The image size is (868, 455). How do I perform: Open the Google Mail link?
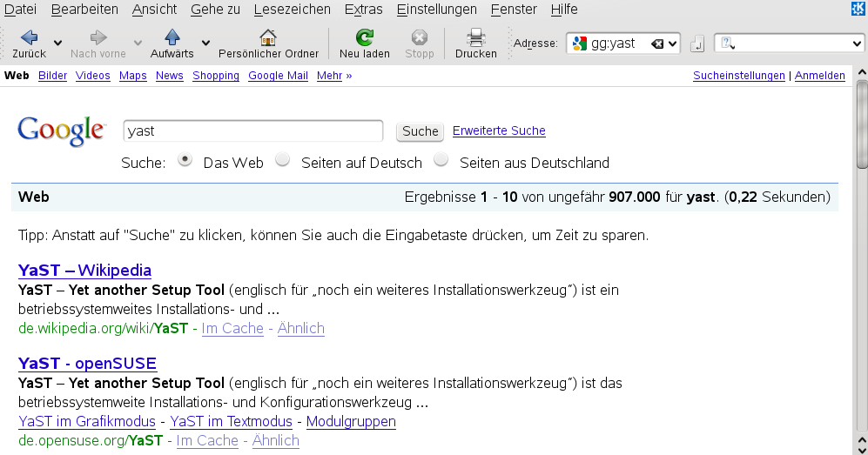point(278,75)
